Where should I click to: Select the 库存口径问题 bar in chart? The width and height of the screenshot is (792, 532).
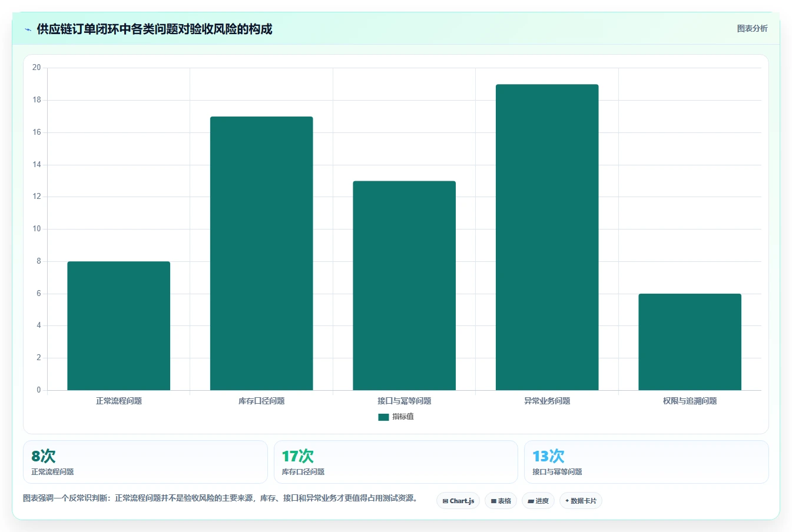261,253
